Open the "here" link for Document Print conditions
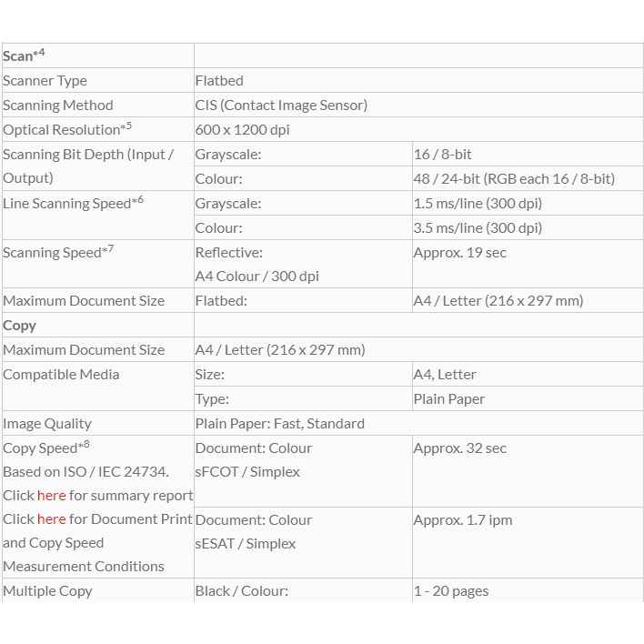This screenshot has width=644, height=644. coord(51,519)
